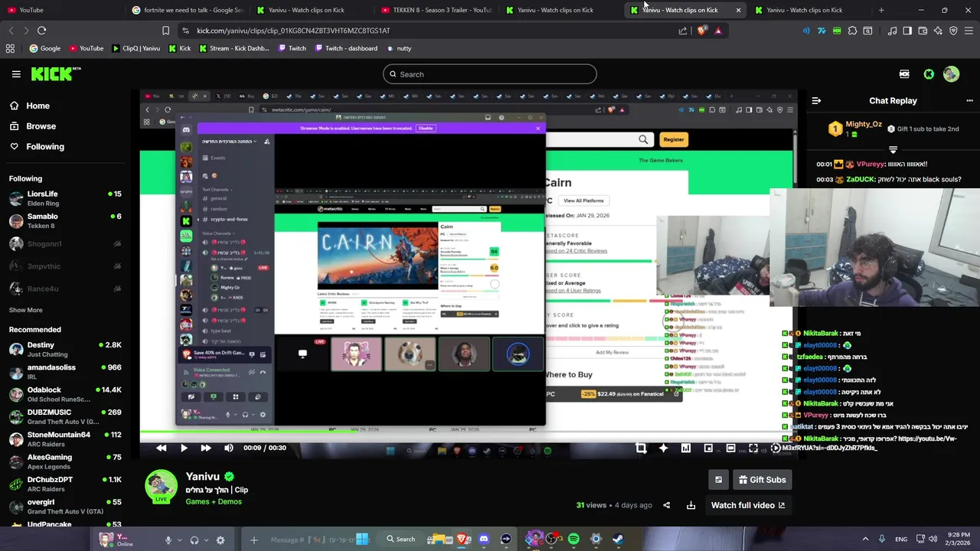Click Gift Subs button

pos(762,480)
